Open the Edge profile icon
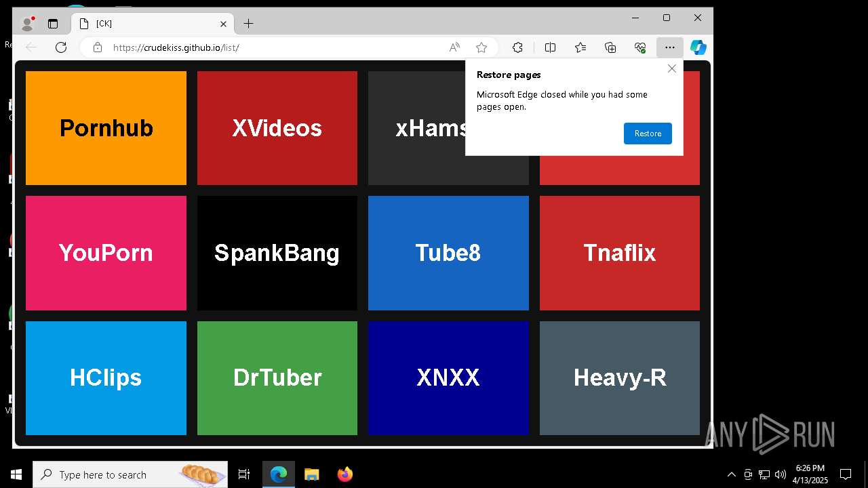The image size is (868, 488). pos(27,24)
